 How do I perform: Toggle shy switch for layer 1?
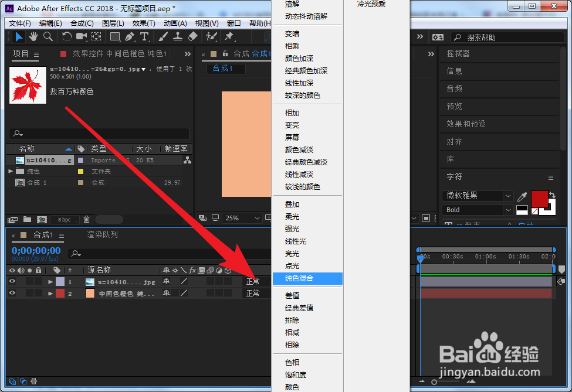pyautogui.click(x=167, y=281)
